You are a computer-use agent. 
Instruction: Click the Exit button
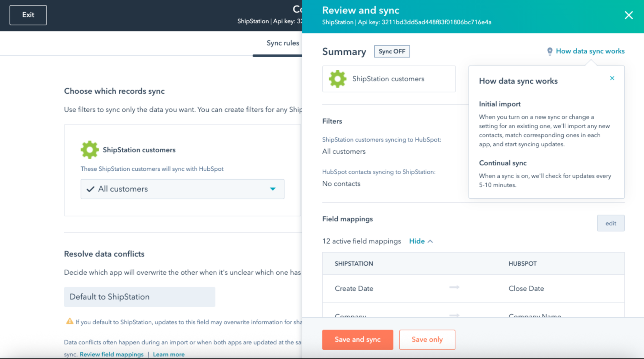point(28,15)
